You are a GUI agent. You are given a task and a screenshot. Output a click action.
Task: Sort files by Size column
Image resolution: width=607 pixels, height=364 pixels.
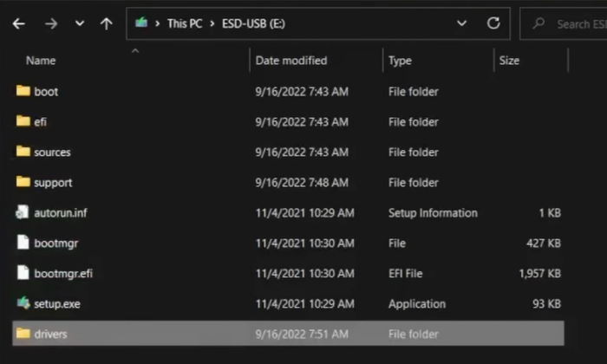pos(509,61)
